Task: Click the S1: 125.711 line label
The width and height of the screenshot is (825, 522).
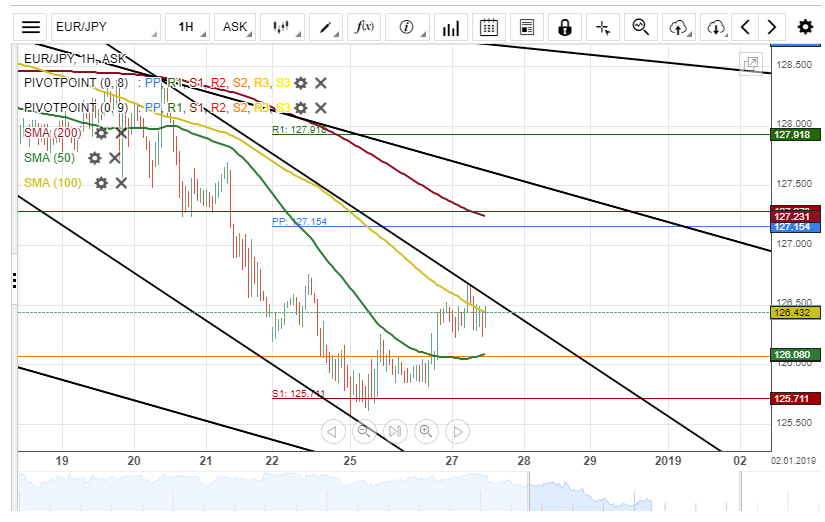Action: pos(298,394)
